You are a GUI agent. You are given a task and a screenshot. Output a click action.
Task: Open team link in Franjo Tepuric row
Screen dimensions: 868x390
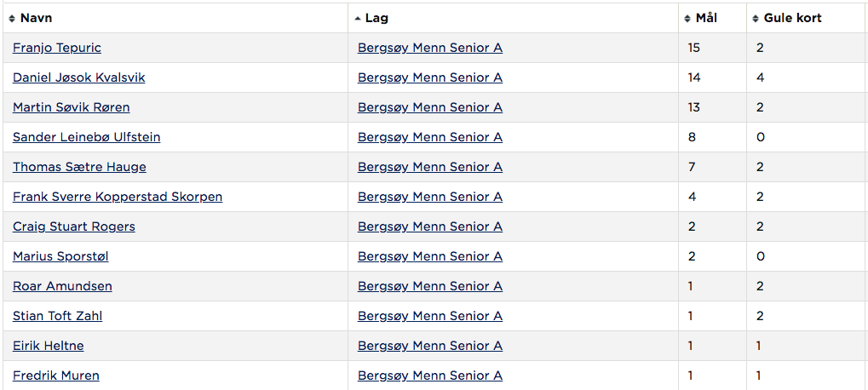click(430, 49)
